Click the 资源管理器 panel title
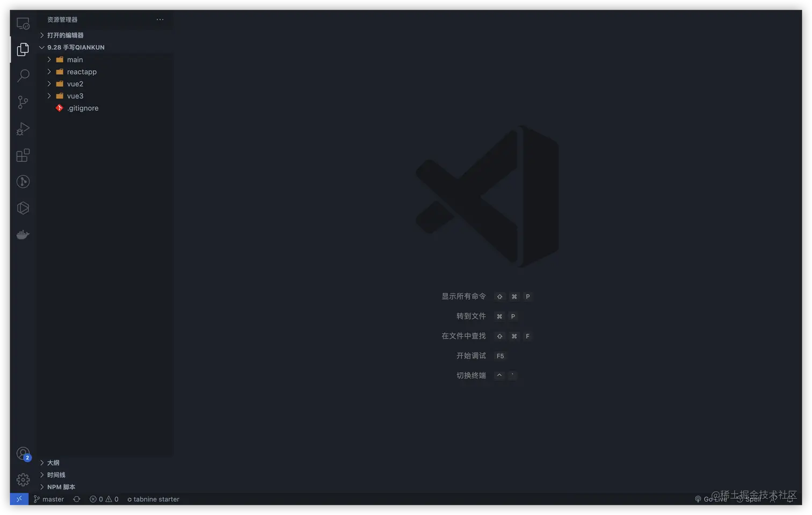Viewport: 812px width, 515px height. [62, 19]
